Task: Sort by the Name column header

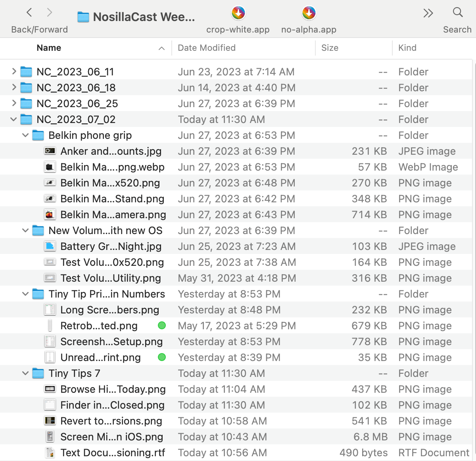Action: 49,48
